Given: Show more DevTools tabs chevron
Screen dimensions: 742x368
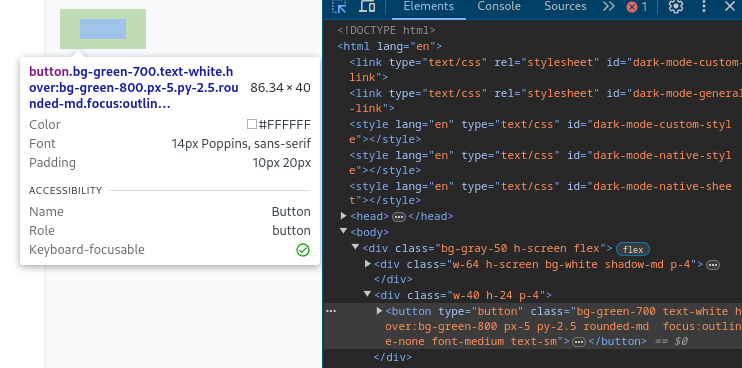Looking at the screenshot, I should (609, 7).
